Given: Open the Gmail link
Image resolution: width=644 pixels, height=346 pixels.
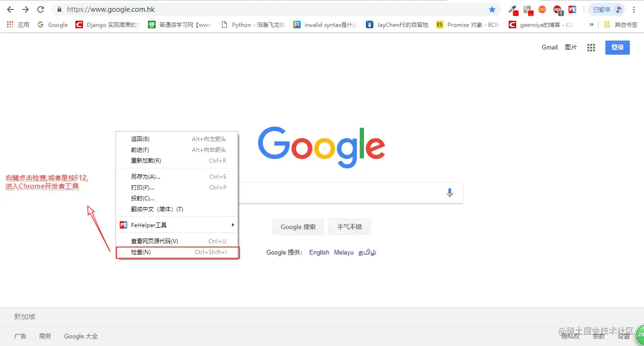Looking at the screenshot, I should [550, 47].
